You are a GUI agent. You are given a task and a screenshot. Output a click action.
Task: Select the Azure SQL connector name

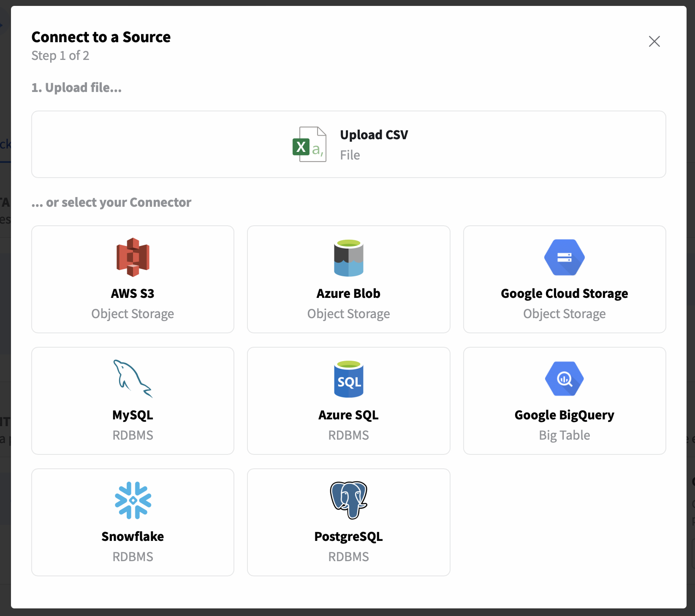349,415
